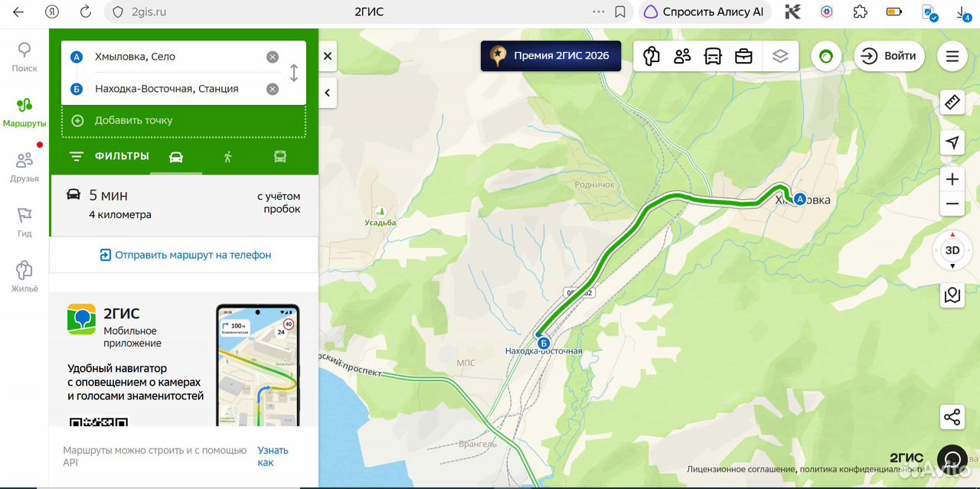Clear the Хмыловка start point field
The width and height of the screenshot is (980, 489).
[x=273, y=57]
